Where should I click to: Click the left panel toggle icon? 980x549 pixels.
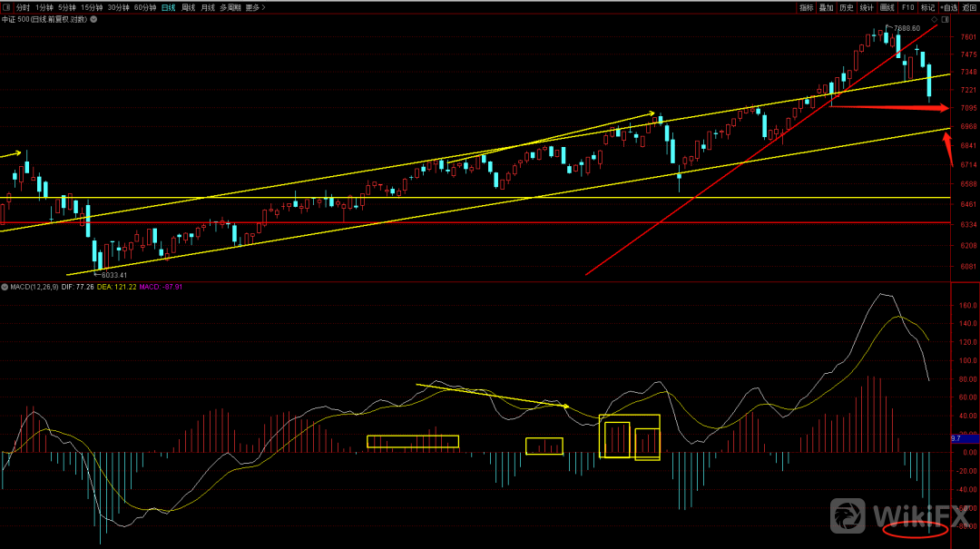tap(6, 7)
